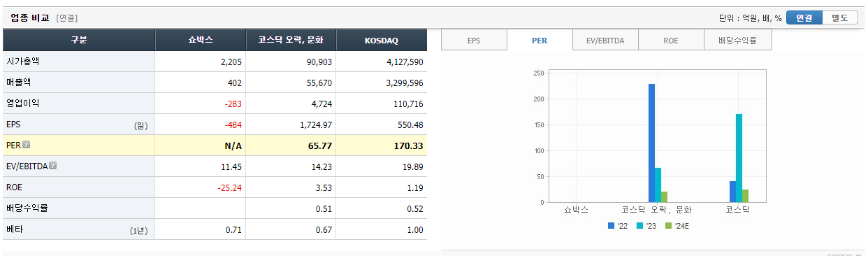Image resolution: width=868 pixels, height=256 pixels.
Task: Open the PER help question-mark icon
Action: click(x=27, y=145)
